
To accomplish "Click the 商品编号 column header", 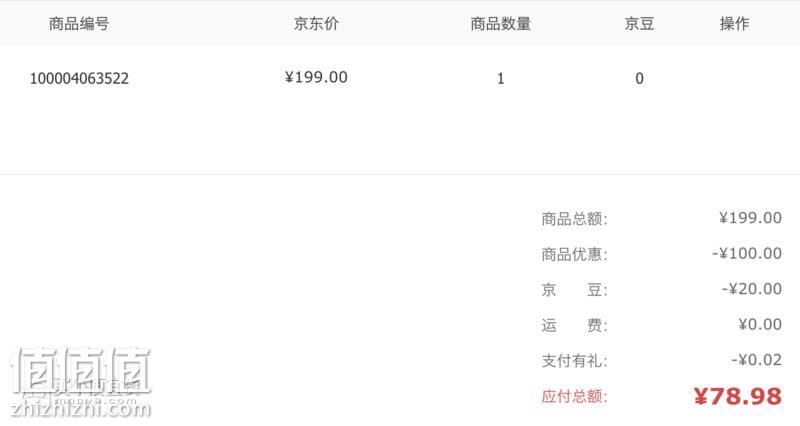I will tap(79, 23).
